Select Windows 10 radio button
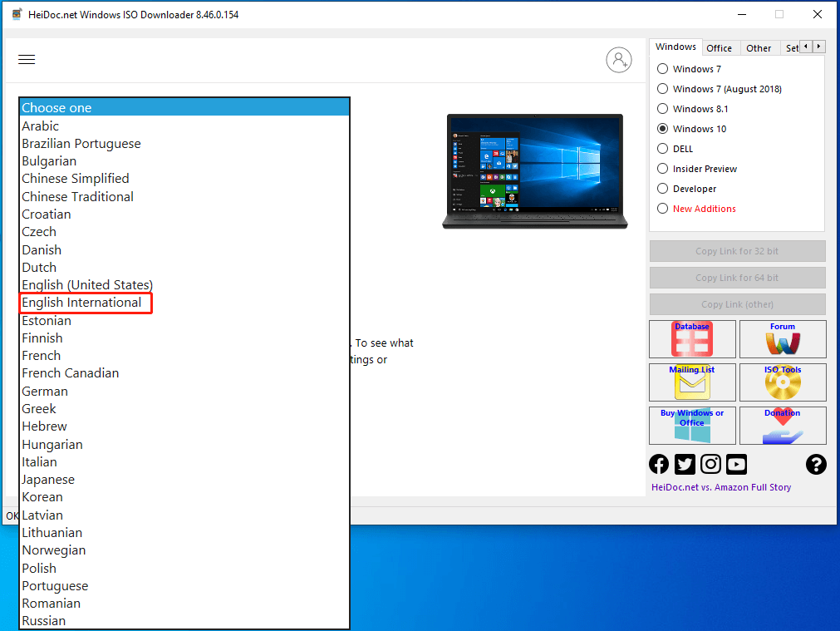The height and width of the screenshot is (631, 840). 663,129
